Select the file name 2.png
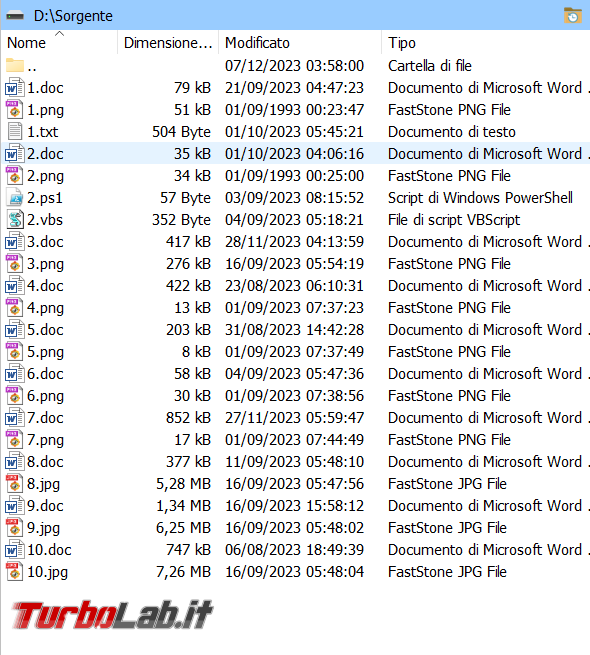Screen dimensions: 590x655 click(x=45, y=176)
